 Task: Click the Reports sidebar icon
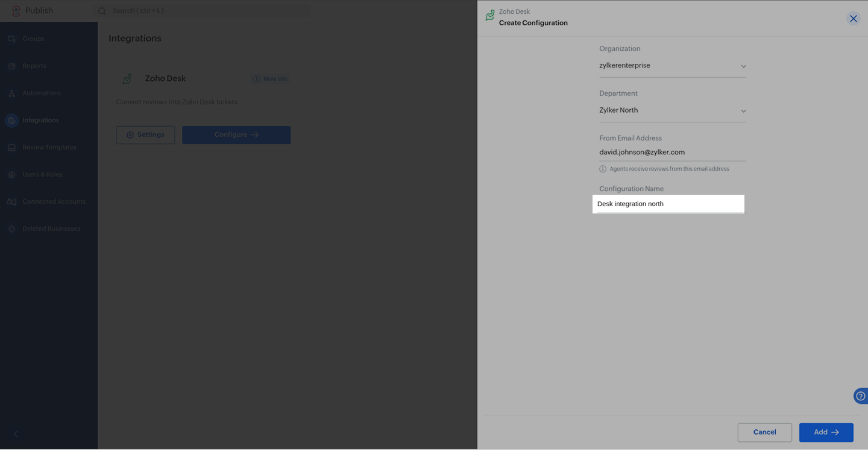tap(11, 66)
